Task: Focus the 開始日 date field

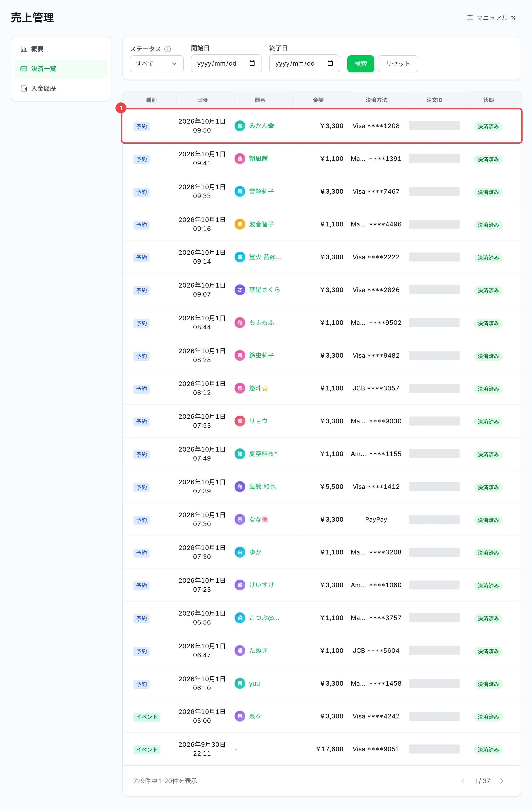Action: point(226,63)
